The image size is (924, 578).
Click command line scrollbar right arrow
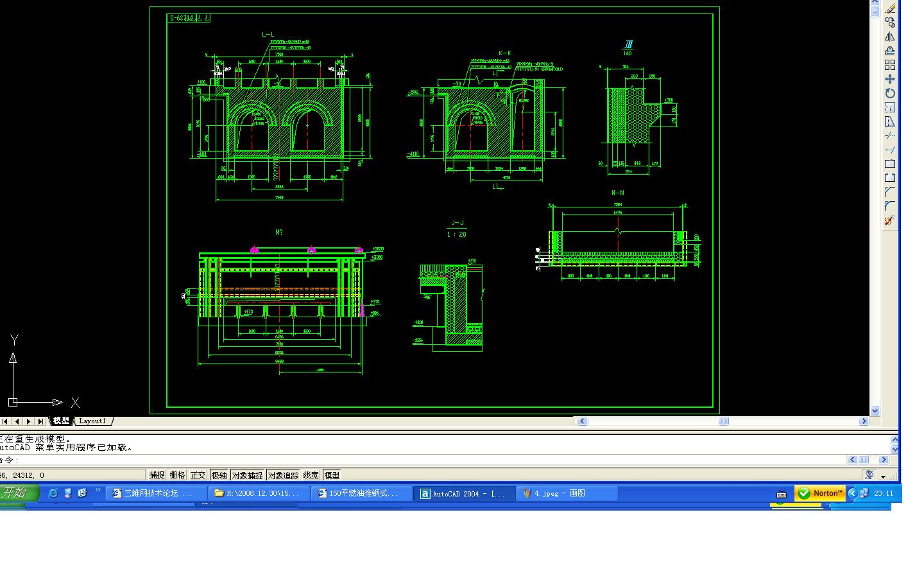[x=884, y=460]
